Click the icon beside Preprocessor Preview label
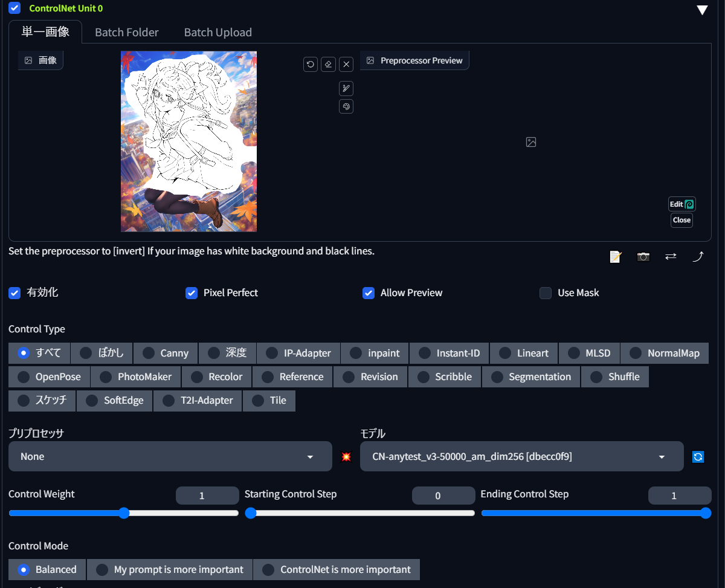The width and height of the screenshot is (725, 588). [370, 60]
